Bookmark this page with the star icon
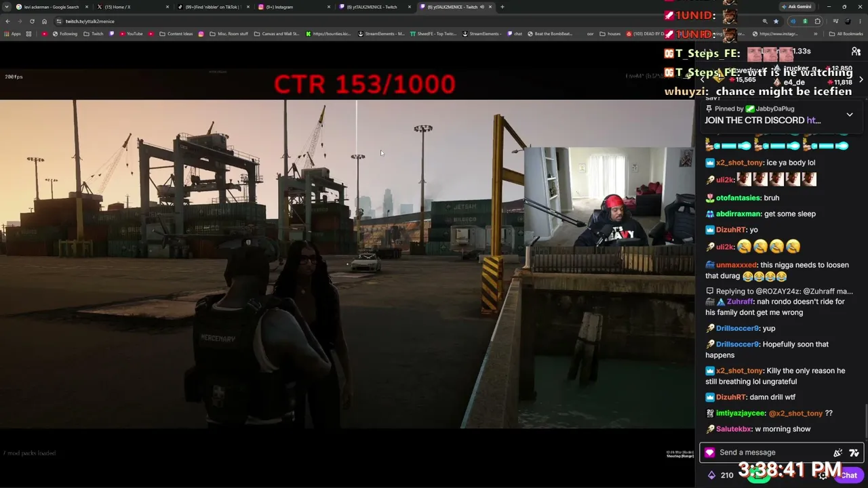This screenshot has height=488, width=868. point(776,21)
